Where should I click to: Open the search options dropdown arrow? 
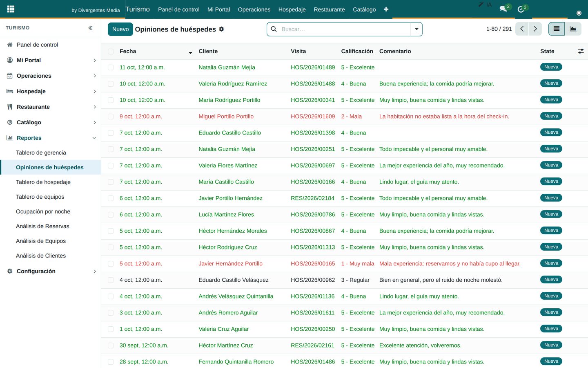[x=416, y=29]
